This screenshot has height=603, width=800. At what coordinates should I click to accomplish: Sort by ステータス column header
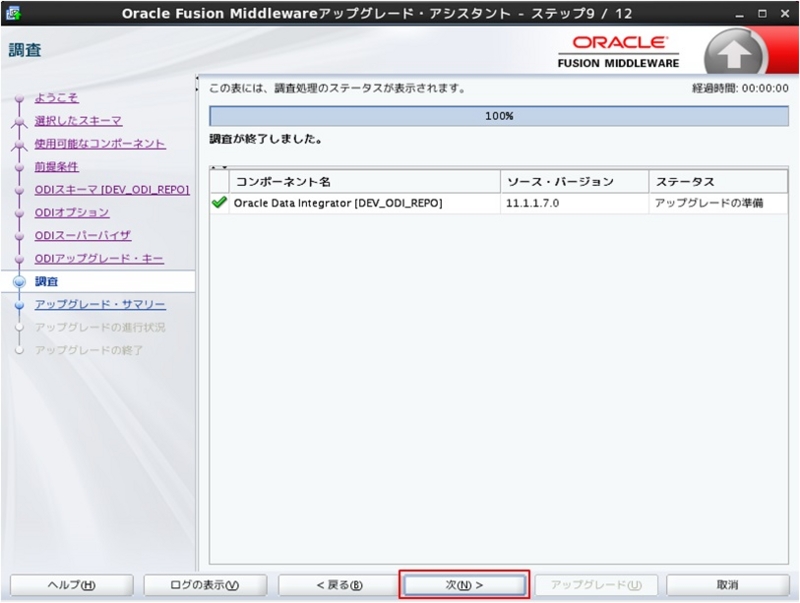click(x=718, y=182)
